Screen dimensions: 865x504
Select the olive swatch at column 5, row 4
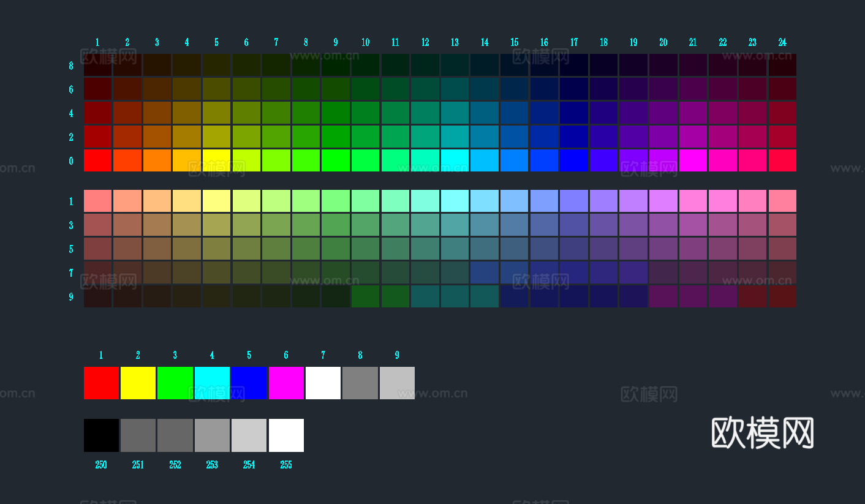click(216, 113)
